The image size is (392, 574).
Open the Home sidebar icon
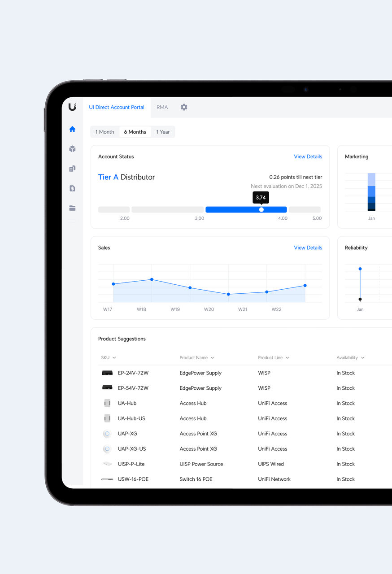[x=72, y=130]
